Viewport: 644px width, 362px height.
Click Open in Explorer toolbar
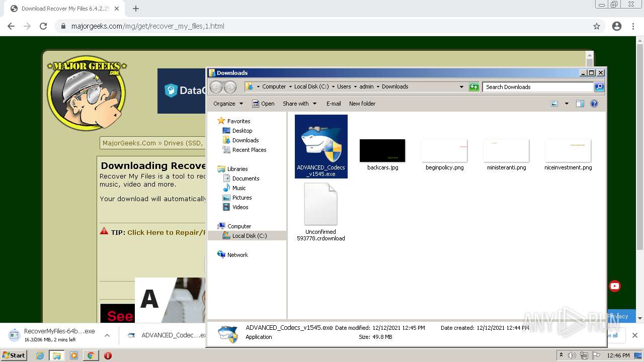[x=263, y=104]
